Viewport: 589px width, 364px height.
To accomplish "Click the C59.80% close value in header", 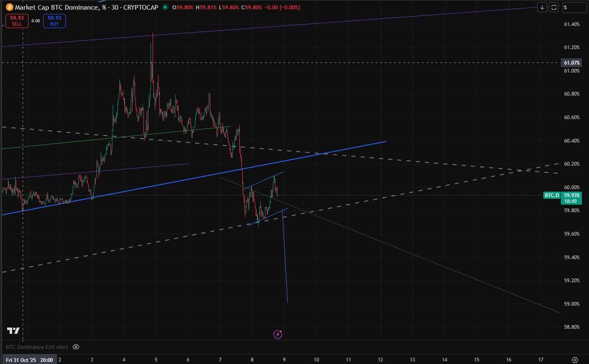I will (252, 7).
